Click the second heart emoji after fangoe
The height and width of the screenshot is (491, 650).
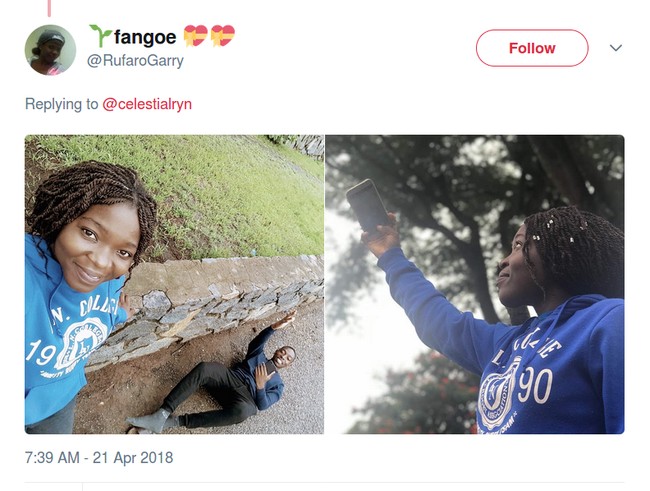(222, 37)
